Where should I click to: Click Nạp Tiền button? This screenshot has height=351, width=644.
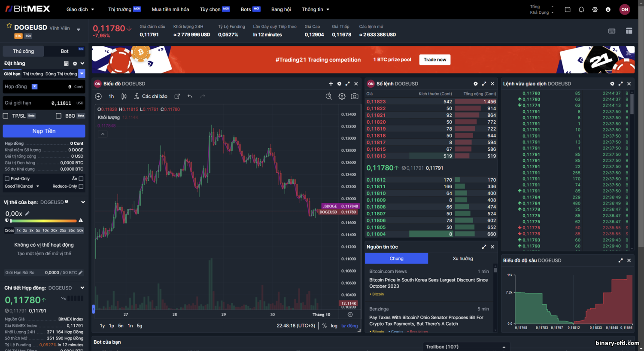coord(44,131)
